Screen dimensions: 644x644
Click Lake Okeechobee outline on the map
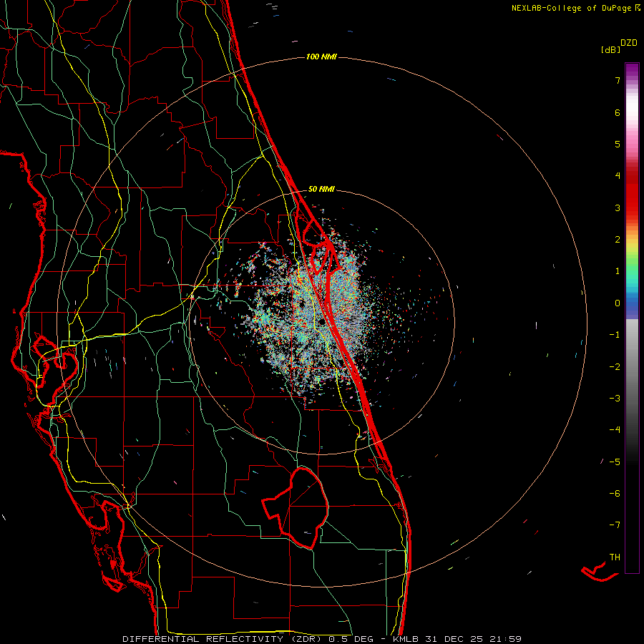[296, 508]
